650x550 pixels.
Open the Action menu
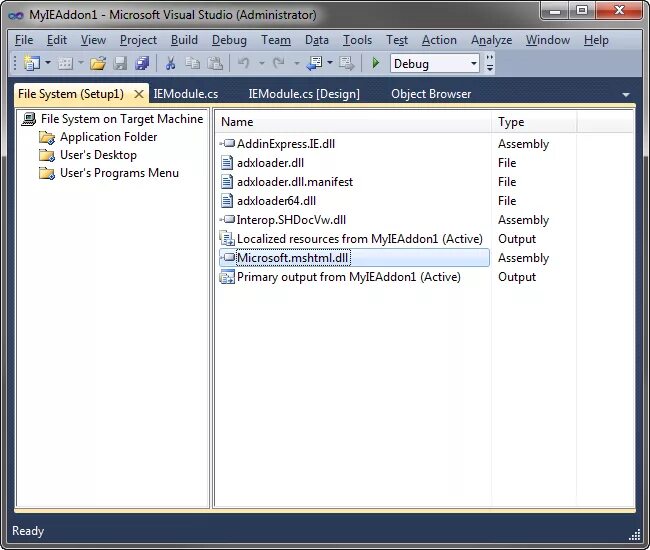[x=439, y=40]
